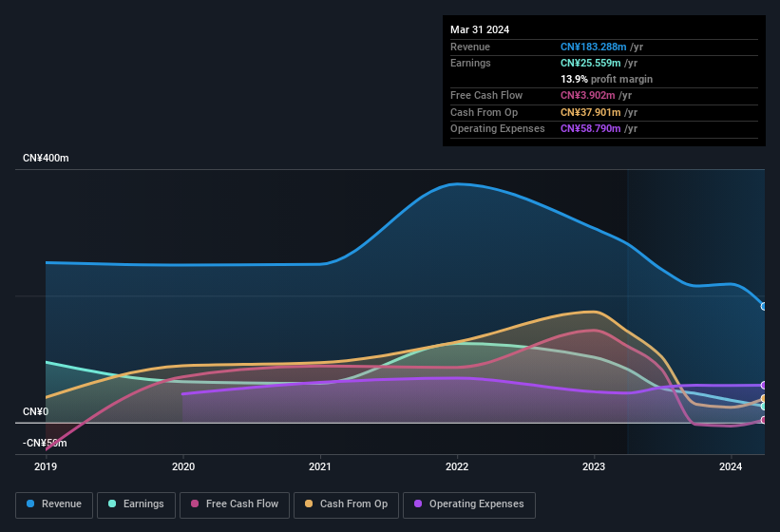Viewport: 780px width, 532px height.
Task: Click the 2021 x-axis label
Action: pyautogui.click(x=320, y=466)
